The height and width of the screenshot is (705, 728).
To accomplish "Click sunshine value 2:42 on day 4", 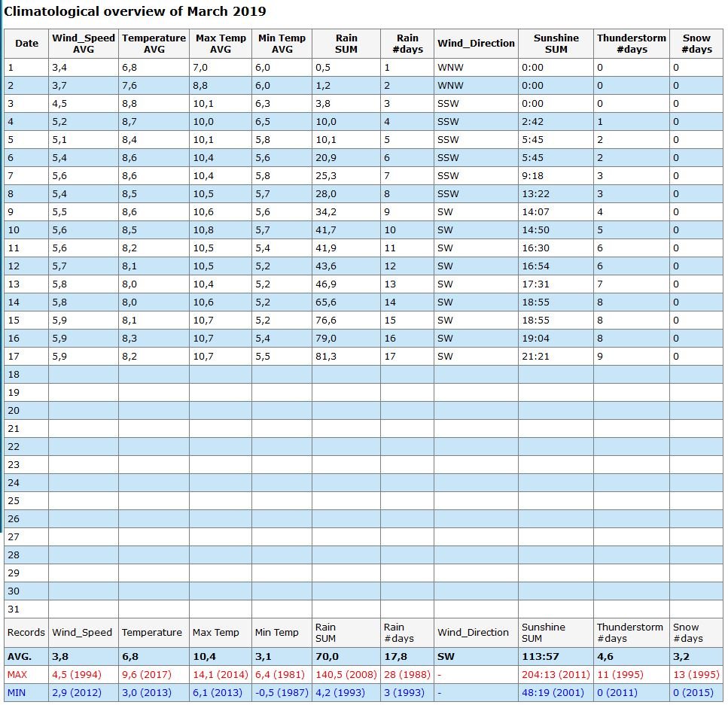I will (532, 122).
